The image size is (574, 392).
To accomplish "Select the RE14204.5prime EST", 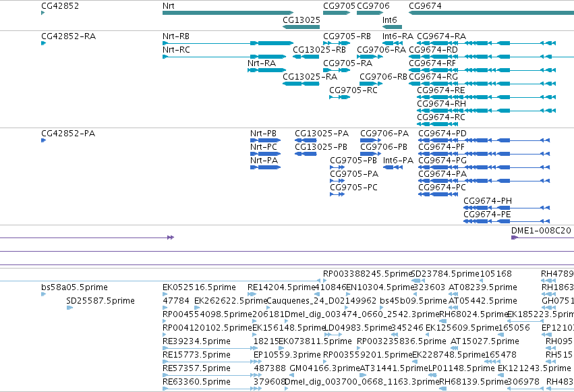I will 252,294.
